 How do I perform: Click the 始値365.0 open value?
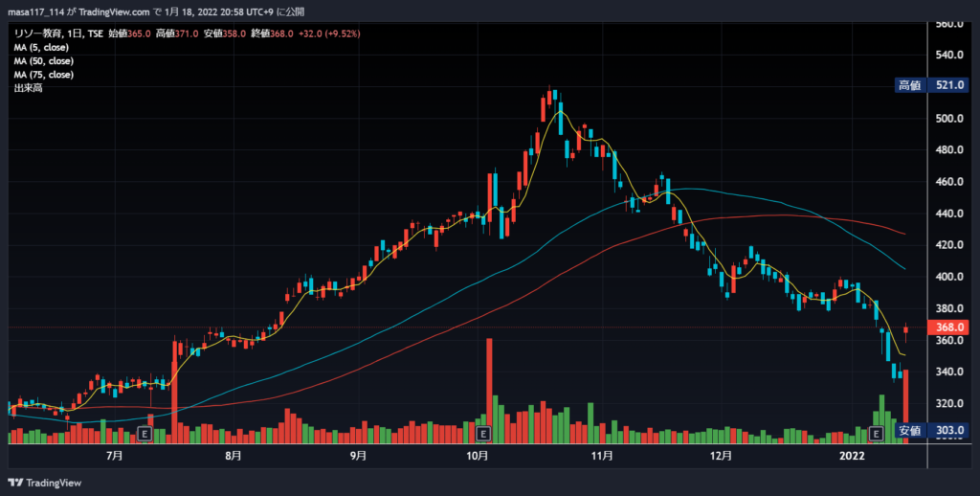click(129, 34)
